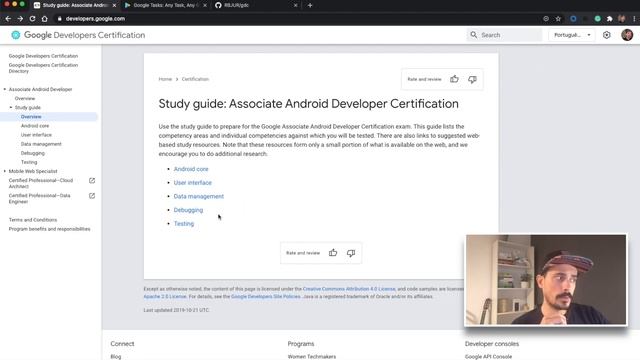640x360 pixels.
Task: Collapse the Study guide tree node
Action: 11,107
